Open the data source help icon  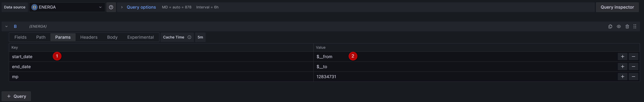click(111, 7)
